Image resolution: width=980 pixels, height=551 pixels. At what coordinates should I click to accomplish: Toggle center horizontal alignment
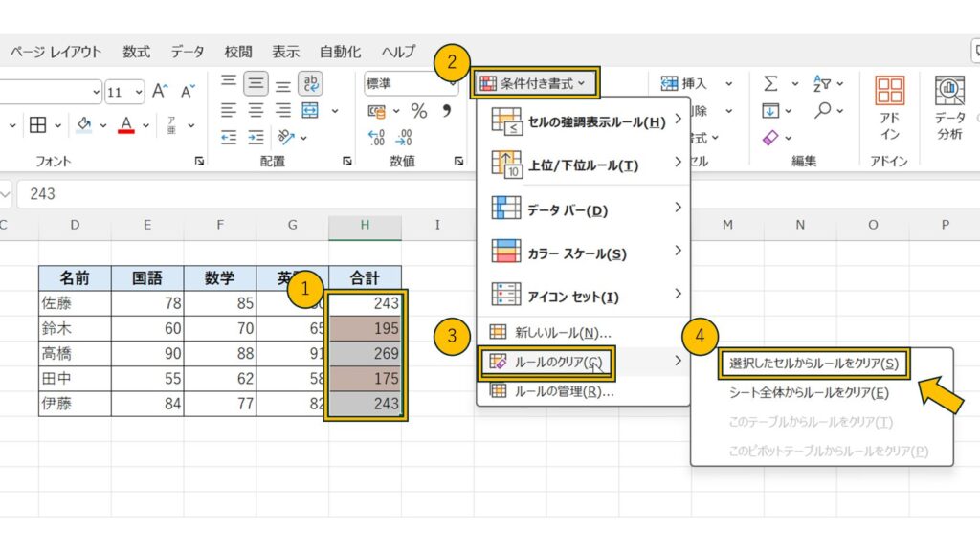click(x=256, y=110)
